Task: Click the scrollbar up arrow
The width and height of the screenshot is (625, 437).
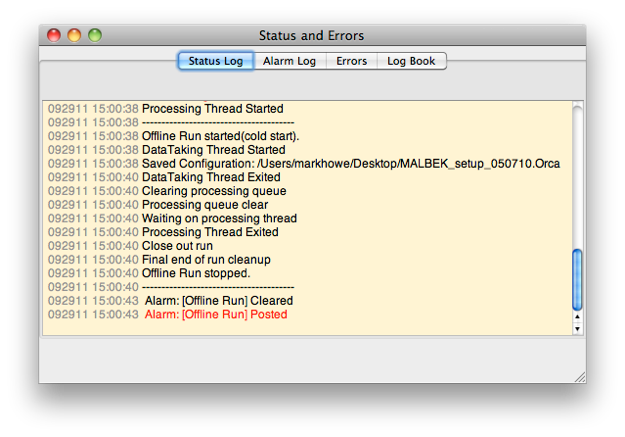Action: pyautogui.click(x=577, y=317)
